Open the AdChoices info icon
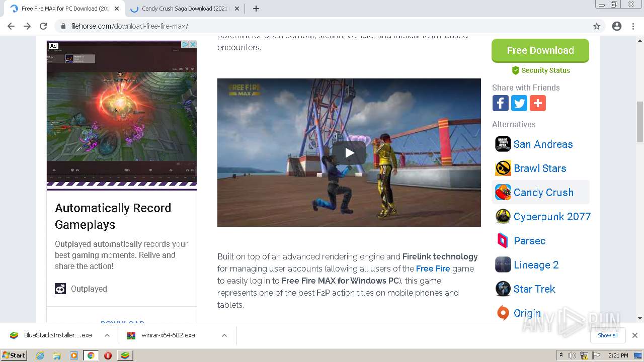Viewport: 644px width, 362px height. [x=185, y=45]
